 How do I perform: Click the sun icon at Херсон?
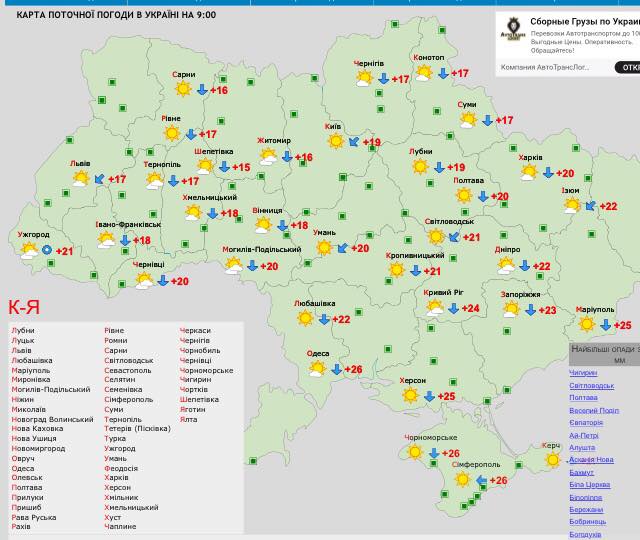pyautogui.click(x=411, y=396)
